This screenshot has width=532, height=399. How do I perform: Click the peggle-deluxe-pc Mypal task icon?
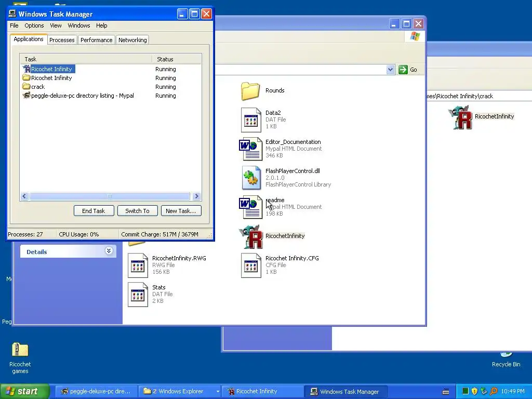coord(26,96)
